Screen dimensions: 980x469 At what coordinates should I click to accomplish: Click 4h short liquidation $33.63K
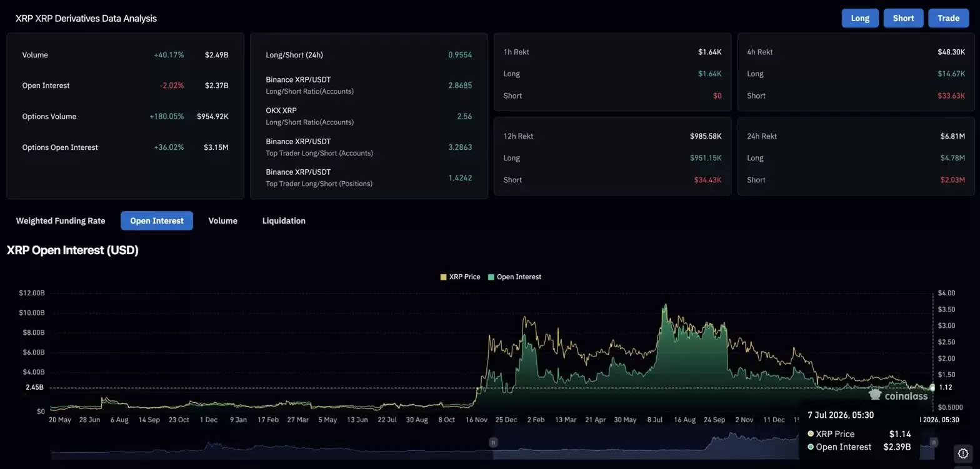[x=951, y=96]
